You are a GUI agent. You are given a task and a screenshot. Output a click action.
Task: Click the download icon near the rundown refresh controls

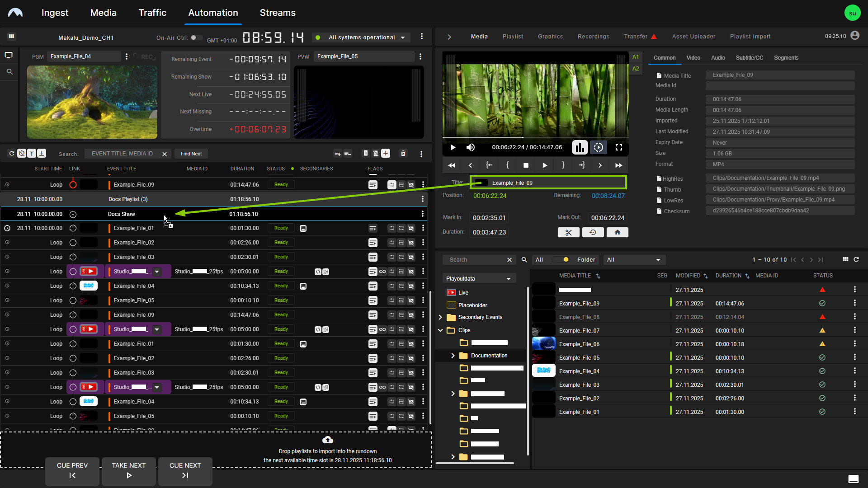(41, 153)
